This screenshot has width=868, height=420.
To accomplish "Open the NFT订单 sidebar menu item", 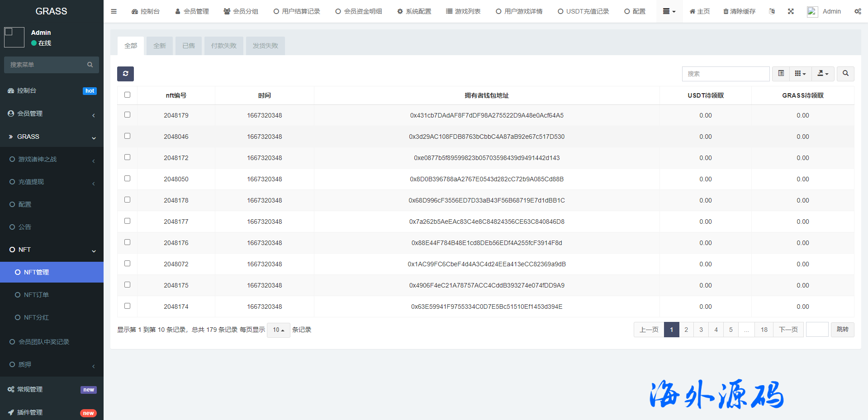I will (36, 295).
